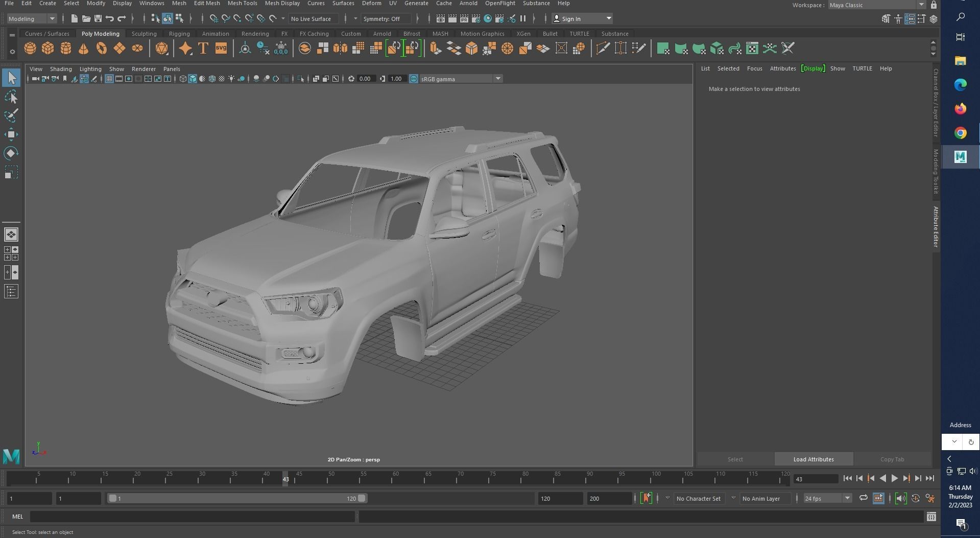Click frame 43 current time marker on timeline
The height and width of the screenshot is (538, 980).
[285, 479]
